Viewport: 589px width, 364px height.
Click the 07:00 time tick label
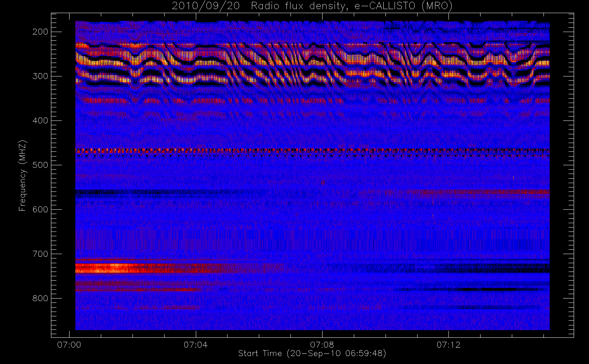pos(69,345)
